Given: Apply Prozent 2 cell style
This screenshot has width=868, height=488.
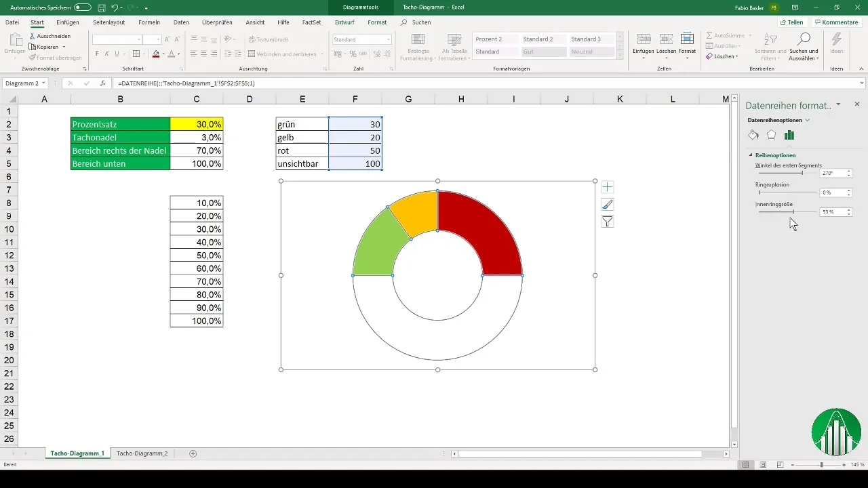Looking at the screenshot, I should [495, 39].
